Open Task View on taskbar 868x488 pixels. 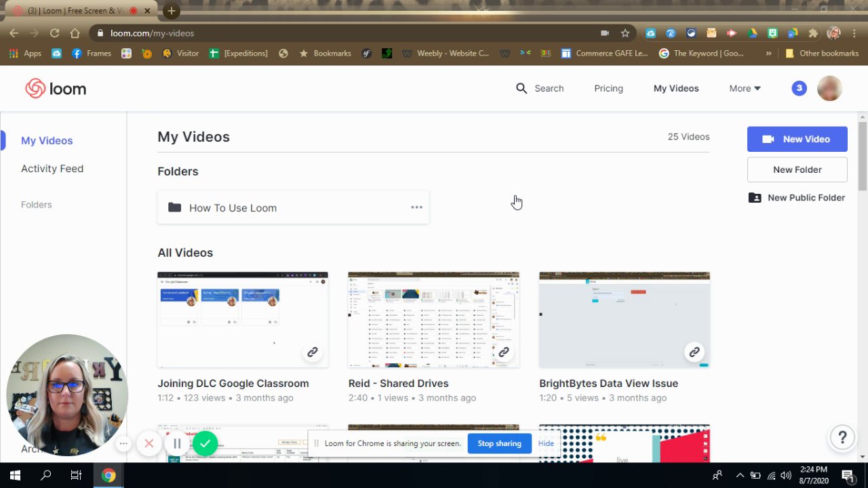pos(76,475)
